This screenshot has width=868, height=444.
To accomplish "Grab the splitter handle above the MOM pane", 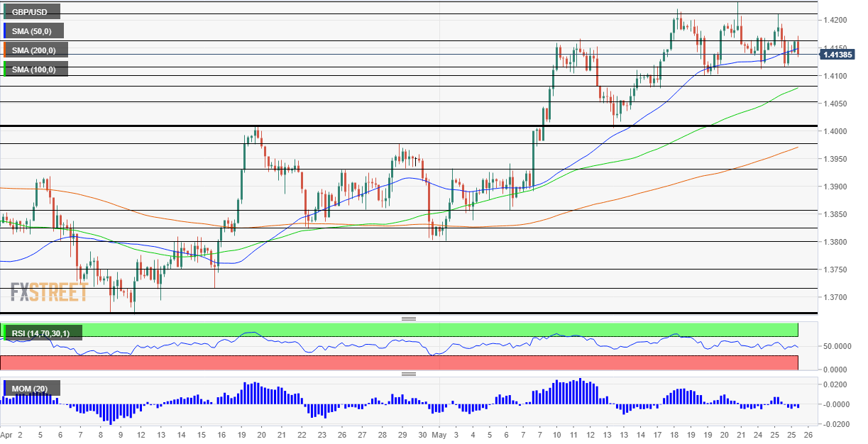I will click(x=408, y=374).
